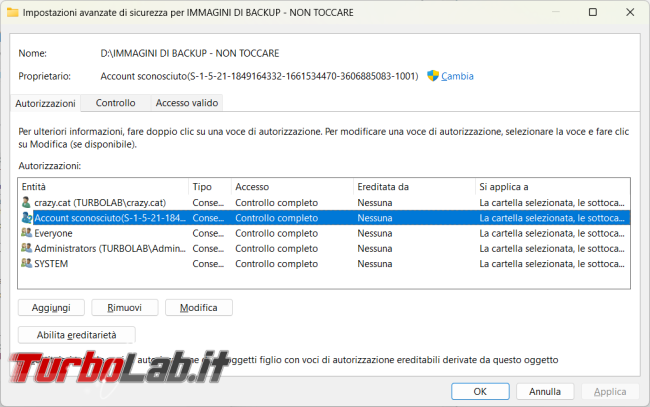Click the shield icon next to Cambia
This screenshot has width=650, height=407.
433,76
